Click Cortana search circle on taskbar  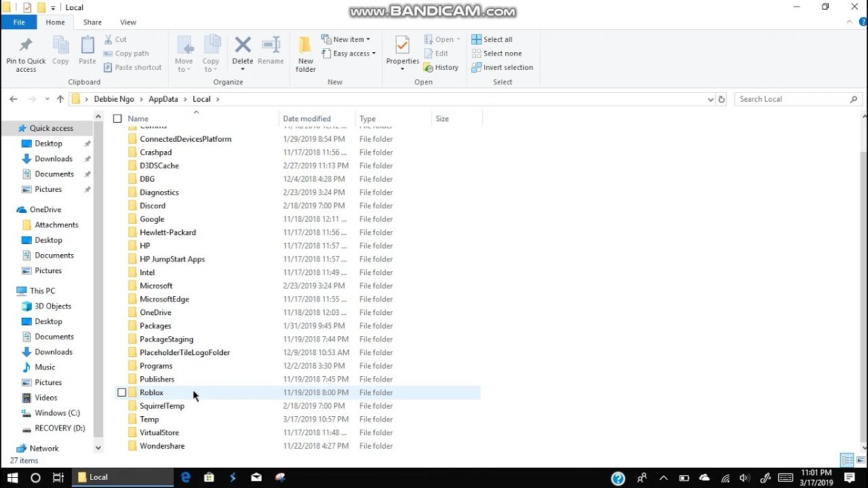(36, 477)
